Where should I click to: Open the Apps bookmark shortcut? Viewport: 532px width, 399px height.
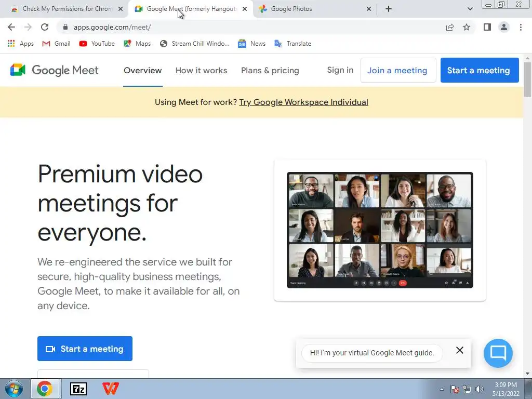(21, 44)
